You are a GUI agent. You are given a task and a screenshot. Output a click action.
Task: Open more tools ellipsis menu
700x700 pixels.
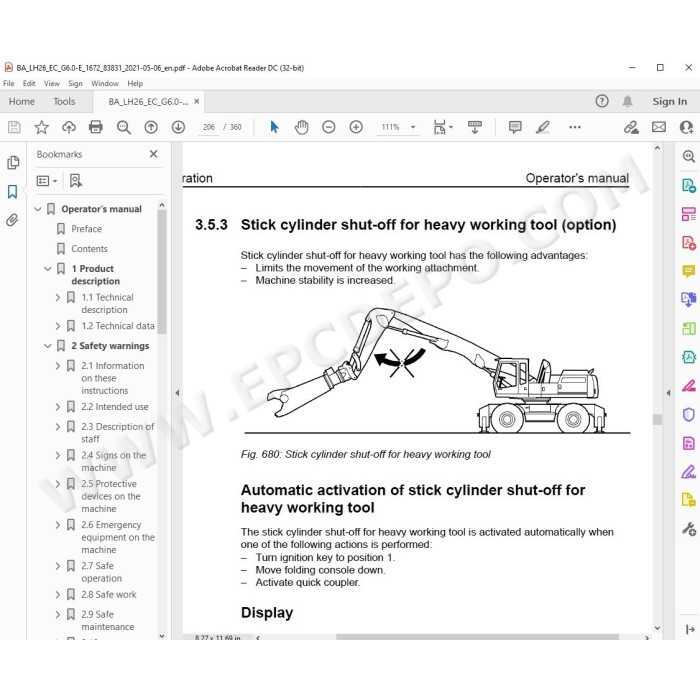pyautogui.click(x=575, y=127)
